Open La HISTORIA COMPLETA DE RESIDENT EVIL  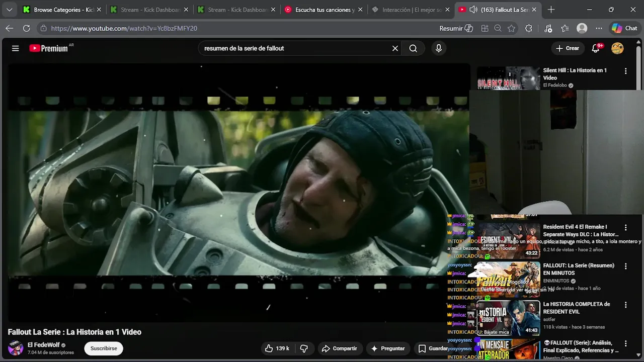pyautogui.click(x=577, y=308)
